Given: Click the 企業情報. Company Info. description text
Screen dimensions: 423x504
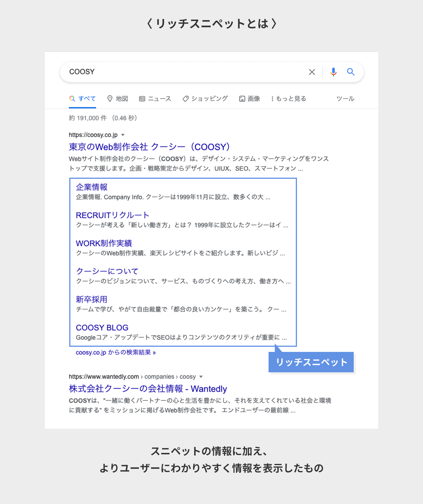Looking at the screenshot, I should click(x=173, y=197).
